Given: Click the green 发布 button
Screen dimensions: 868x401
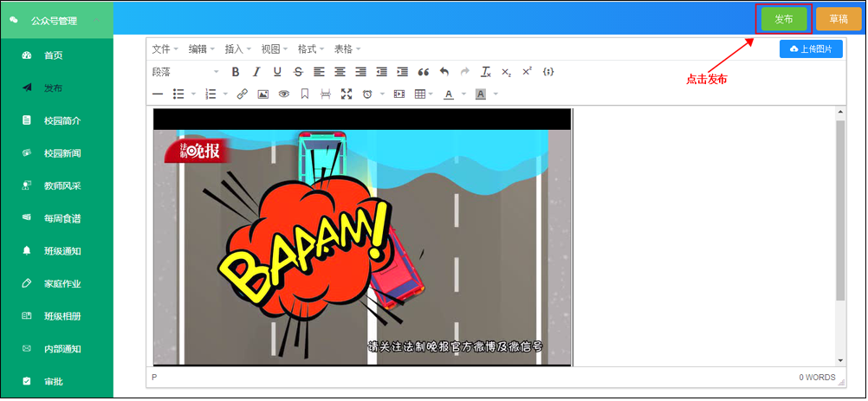Looking at the screenshot, I should pyautogui.click(x=783, y=19).
